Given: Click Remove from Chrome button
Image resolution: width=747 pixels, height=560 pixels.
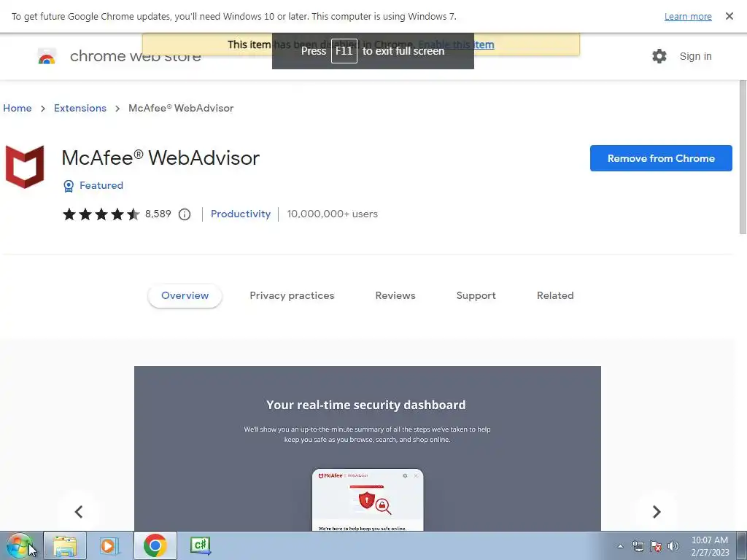Looking at the screenshot, I should point(661,158).
